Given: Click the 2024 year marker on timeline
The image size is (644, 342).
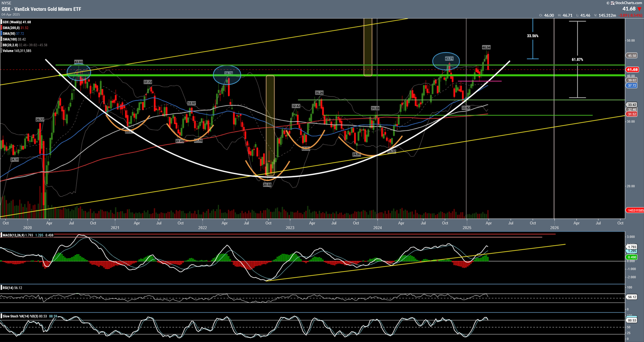Looking at the screenshot, I should pyautogui.click(x=378, y=228).
